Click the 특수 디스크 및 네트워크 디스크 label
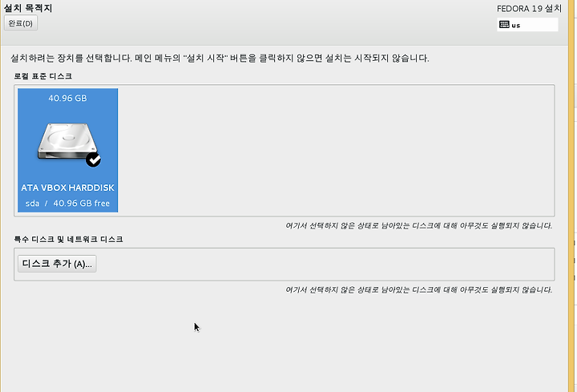 68,239
